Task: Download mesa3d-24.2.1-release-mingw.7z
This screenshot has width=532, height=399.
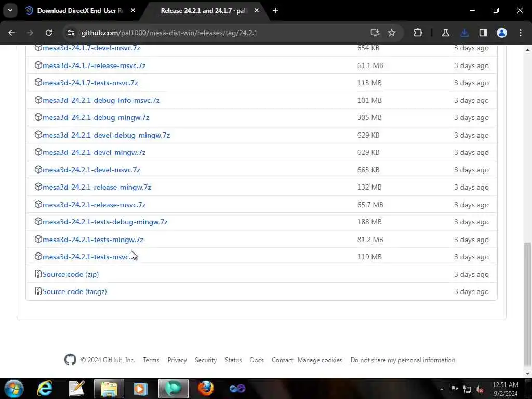Action: pos(97,187)
